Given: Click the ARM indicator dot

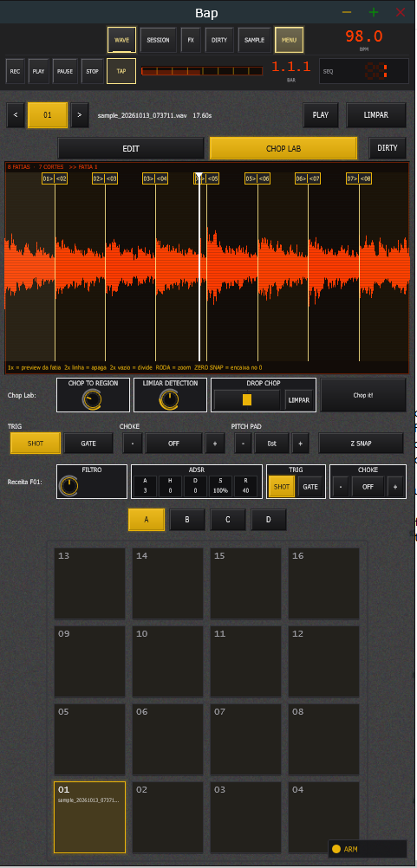Looking at the screenshot, I should pyautogui.click(x=336, y=849).
